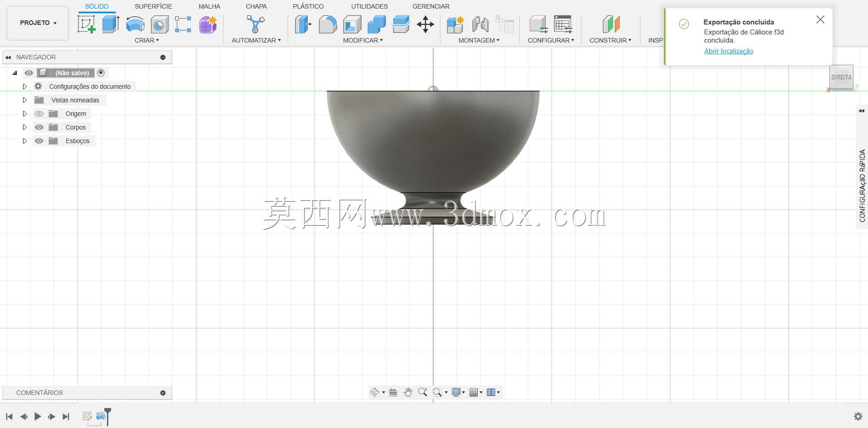The image size is (868, 428).
Task: Select the Combine tool
Action: tap(377, 24)
